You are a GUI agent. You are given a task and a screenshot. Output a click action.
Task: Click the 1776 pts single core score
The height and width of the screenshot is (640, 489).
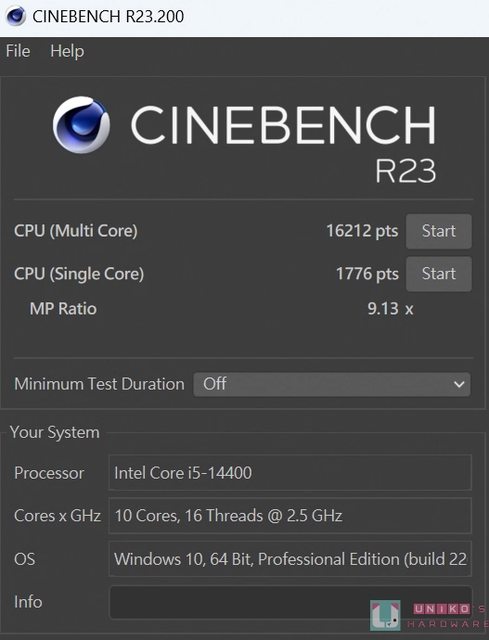pyautogui.click(x=367, y=274)
